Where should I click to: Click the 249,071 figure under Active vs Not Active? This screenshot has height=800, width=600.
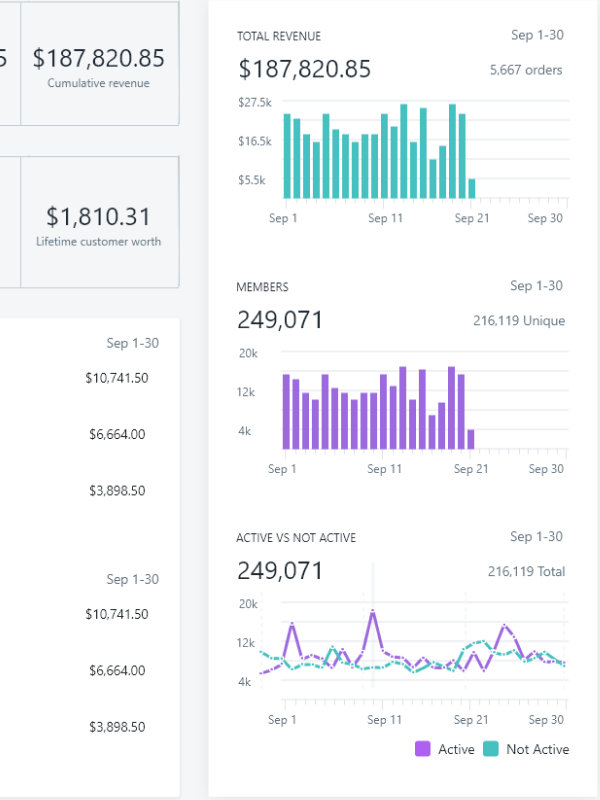pos(280,570)
